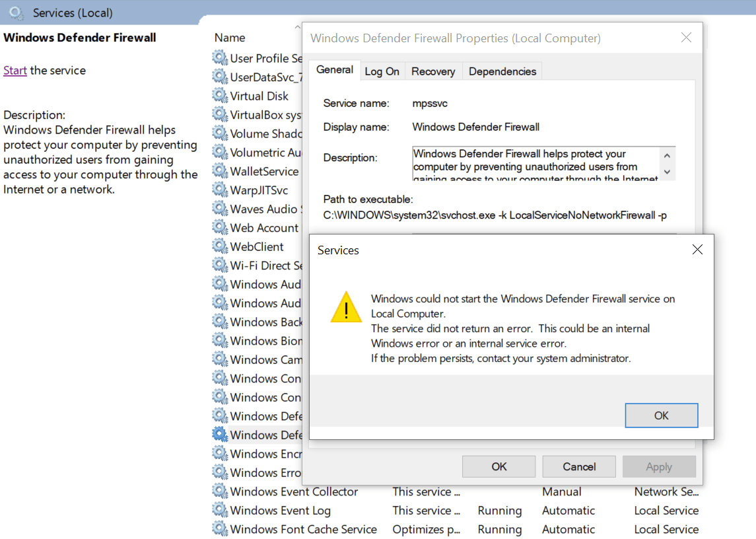The width and height of the screenshot is (756, 539).
Task: Open the General tab
Action: click(335, 69)
